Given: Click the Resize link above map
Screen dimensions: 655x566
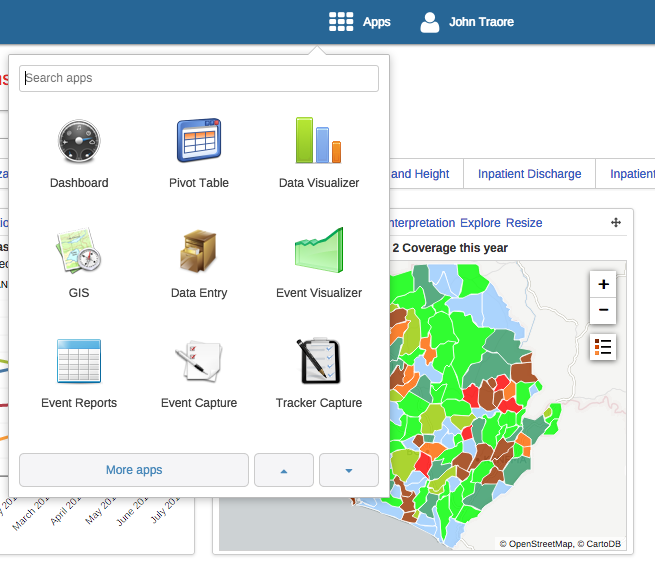Looking at the screenshot, I should (524, 223).
